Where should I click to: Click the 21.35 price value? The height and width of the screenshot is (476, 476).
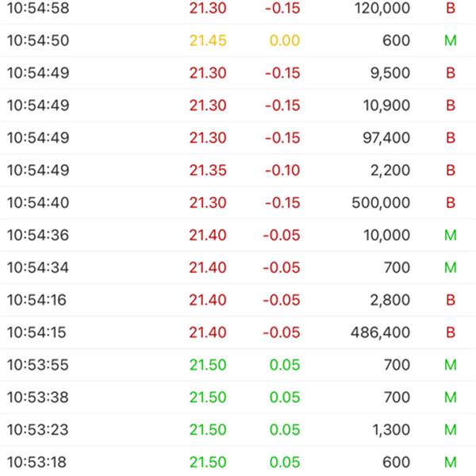(208, 170)
